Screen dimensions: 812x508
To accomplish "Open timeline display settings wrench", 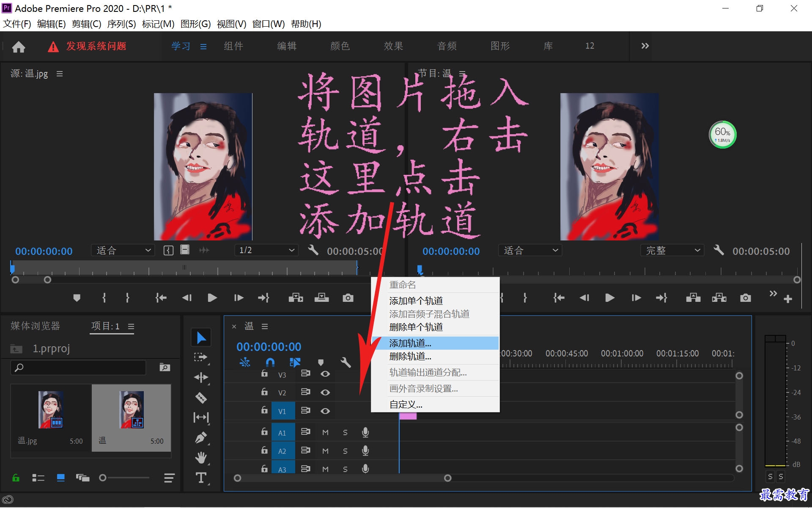I will point(346,362).
